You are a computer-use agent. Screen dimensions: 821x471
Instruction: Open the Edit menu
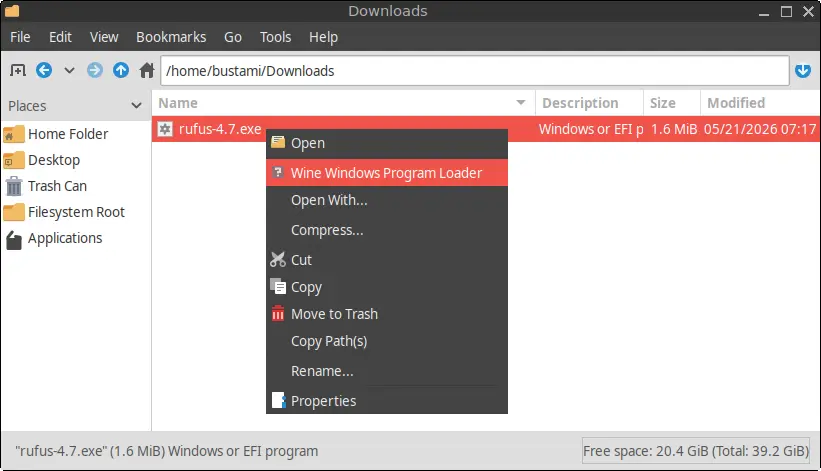(60, 37)
